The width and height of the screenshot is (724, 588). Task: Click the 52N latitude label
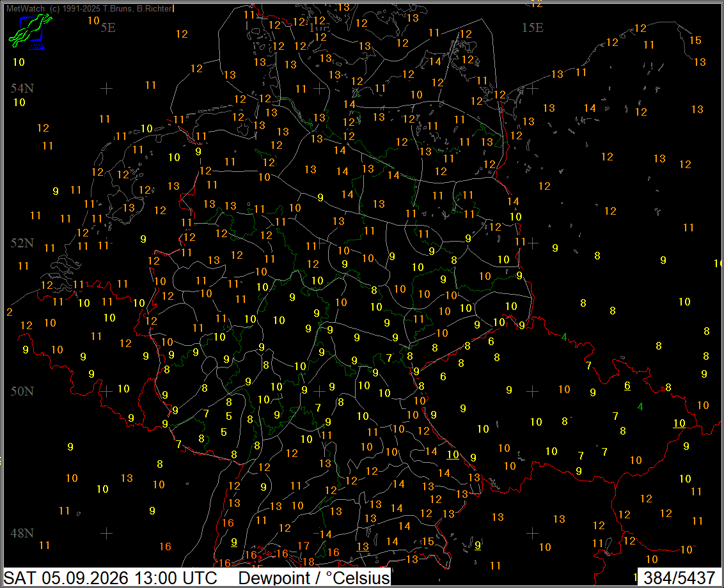tap(22, 243)
